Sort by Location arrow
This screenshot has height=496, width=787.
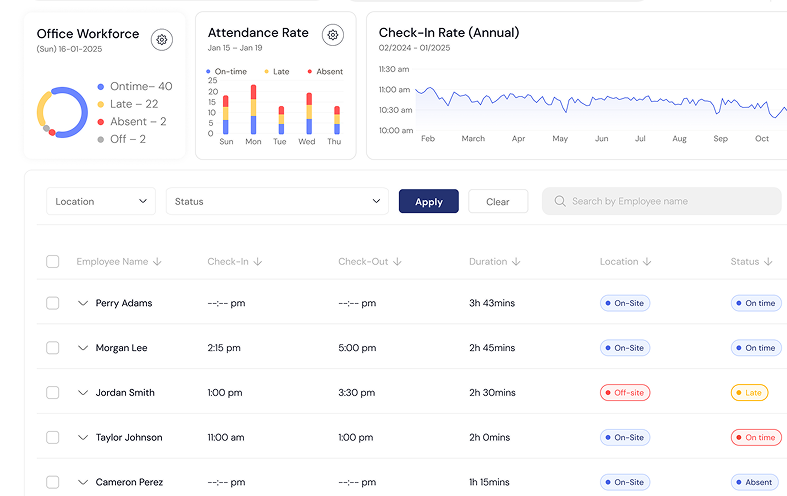click(647, 262)
